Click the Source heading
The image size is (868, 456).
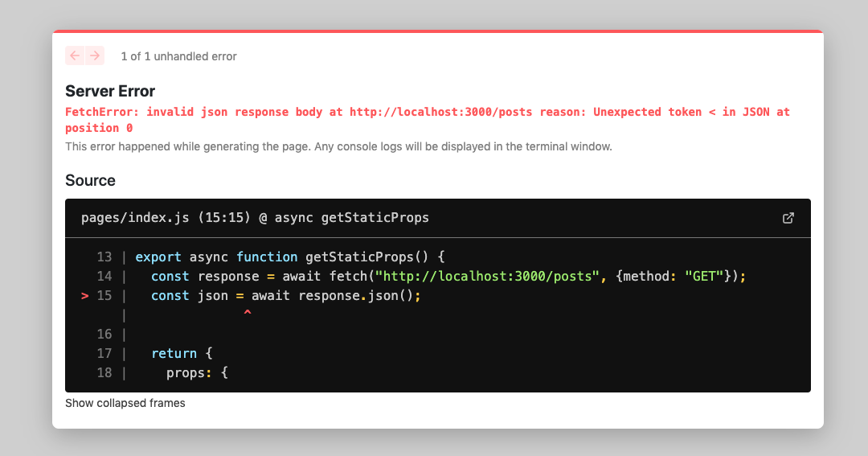90,181
